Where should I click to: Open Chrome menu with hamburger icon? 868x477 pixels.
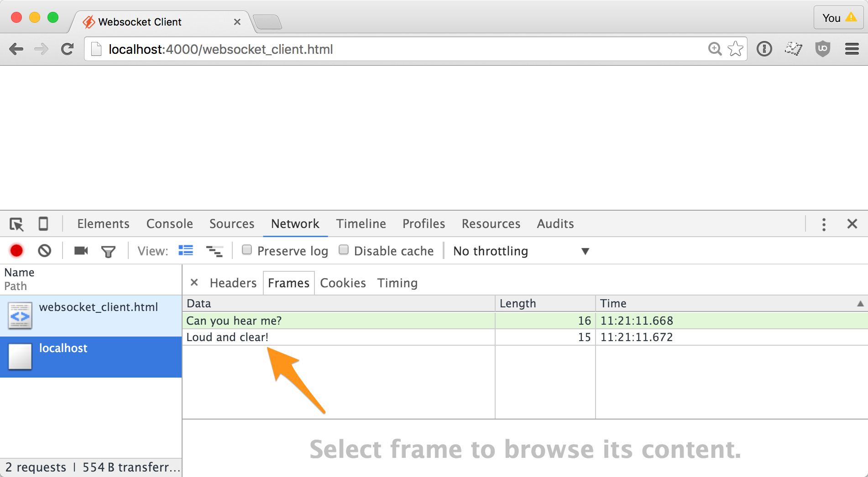[x=852, y=49]
